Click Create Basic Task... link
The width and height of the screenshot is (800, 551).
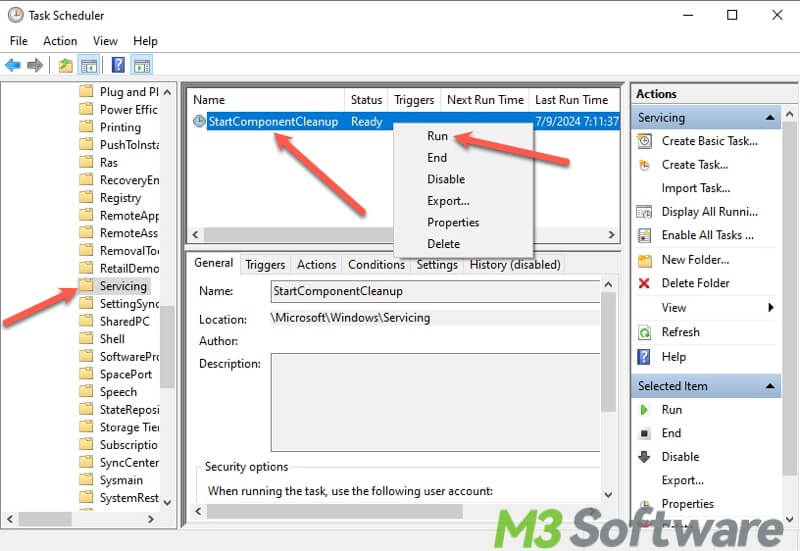click(x=709, y=141)
